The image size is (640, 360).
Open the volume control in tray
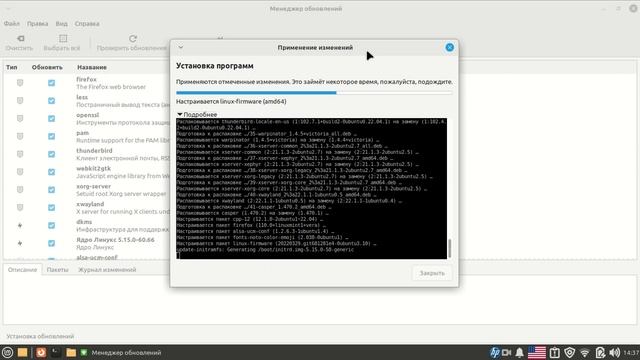614,352
